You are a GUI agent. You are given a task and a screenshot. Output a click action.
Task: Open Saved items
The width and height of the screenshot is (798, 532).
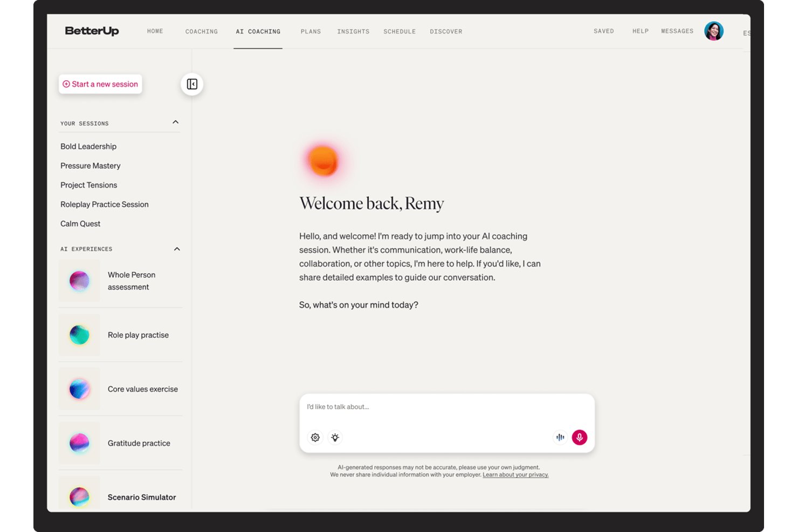pyautogui.click(x=604, y=31)
